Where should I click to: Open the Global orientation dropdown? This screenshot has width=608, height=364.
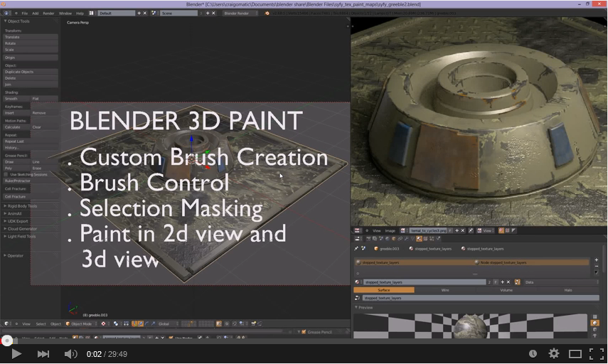click(168, 323)
